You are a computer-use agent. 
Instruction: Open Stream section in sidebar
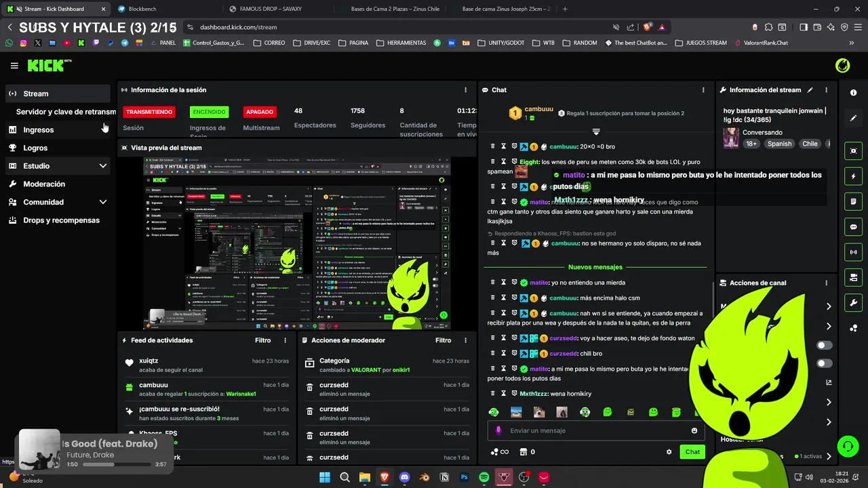point(58,94)
